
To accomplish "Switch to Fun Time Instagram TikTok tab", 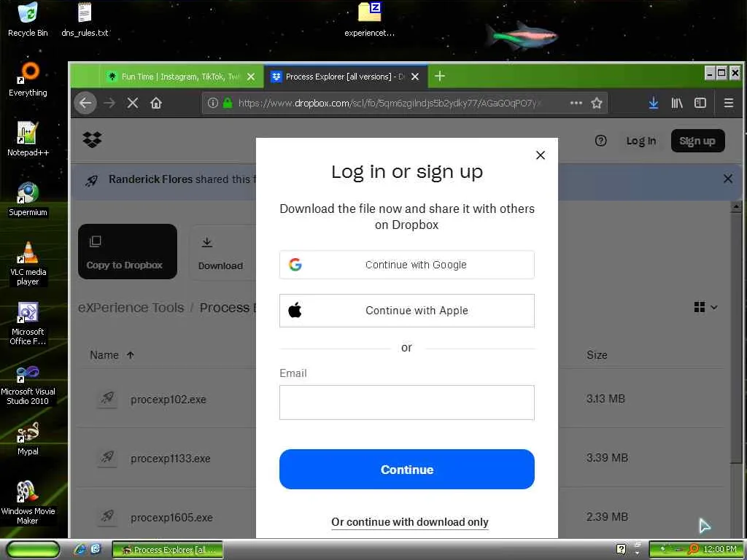I will click(174, 77).
